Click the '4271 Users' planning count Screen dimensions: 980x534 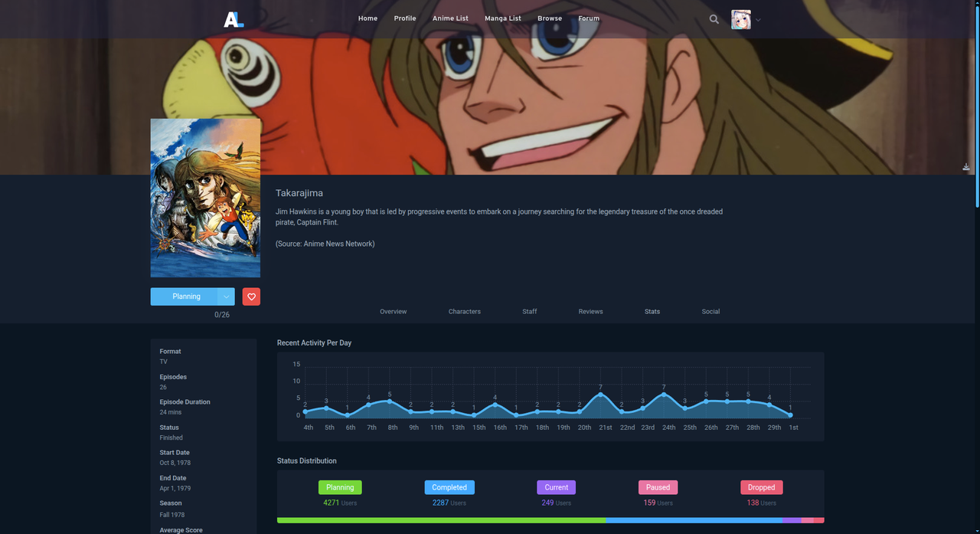340,503
